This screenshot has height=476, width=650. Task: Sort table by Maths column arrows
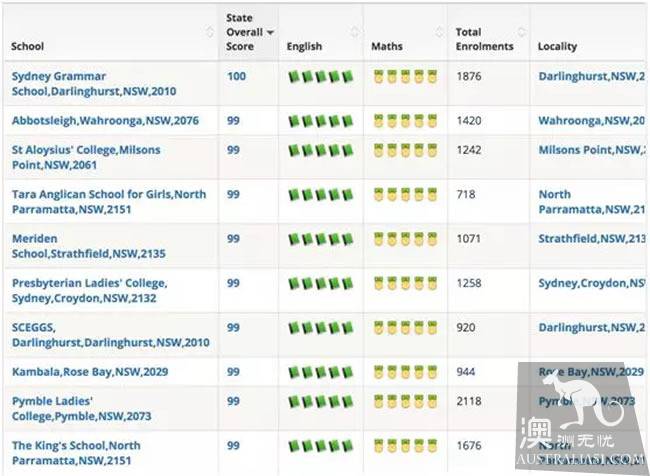tap(439, 32)
